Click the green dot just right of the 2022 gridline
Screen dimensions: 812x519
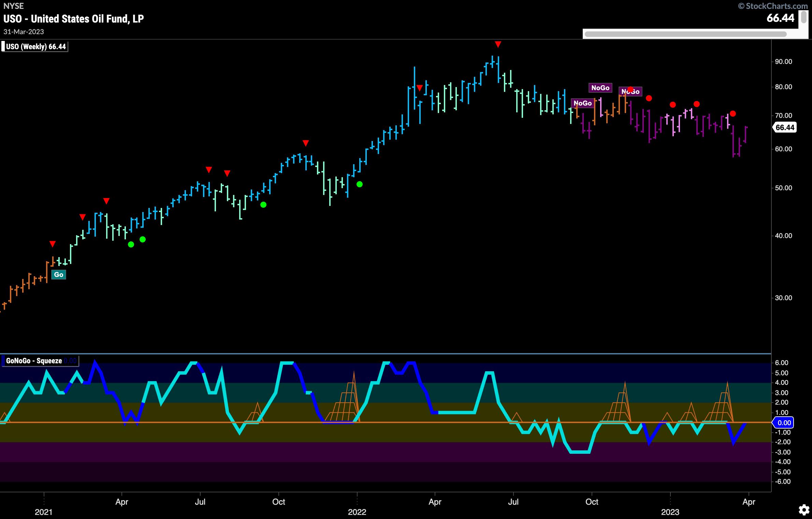[359, 184]
